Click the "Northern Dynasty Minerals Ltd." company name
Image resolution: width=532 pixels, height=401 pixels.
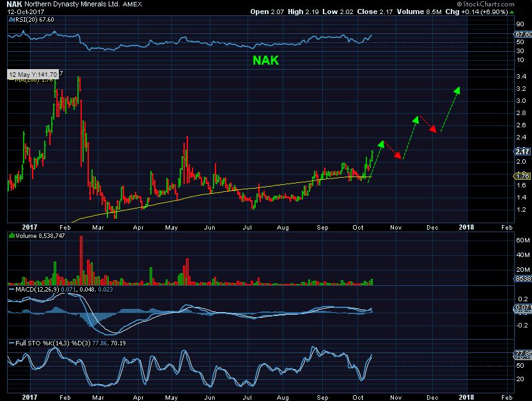point(72,4)
